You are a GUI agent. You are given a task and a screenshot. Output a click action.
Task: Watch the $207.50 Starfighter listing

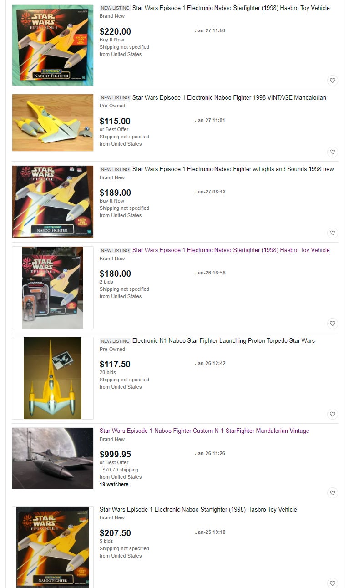tap(333, 583)
